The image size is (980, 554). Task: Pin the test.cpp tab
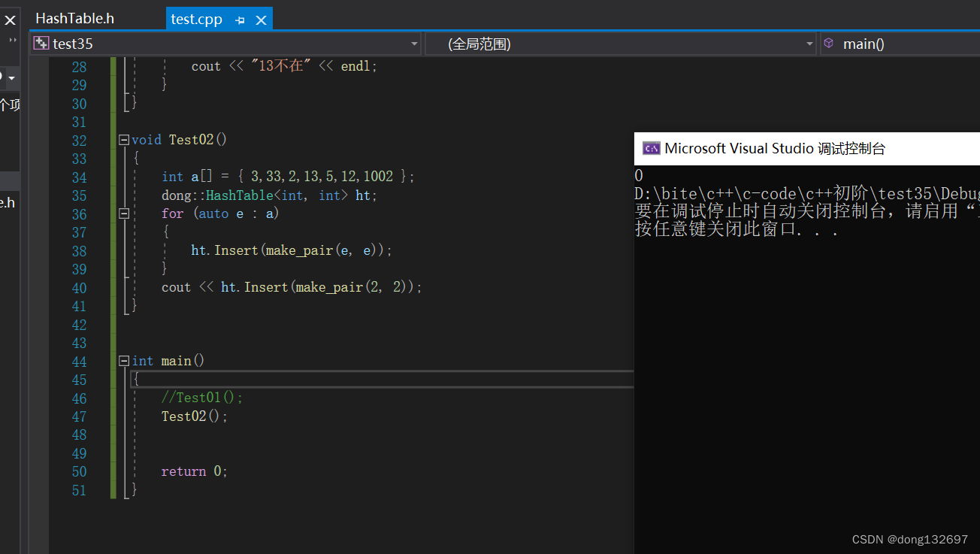click(x=240, y=20)
